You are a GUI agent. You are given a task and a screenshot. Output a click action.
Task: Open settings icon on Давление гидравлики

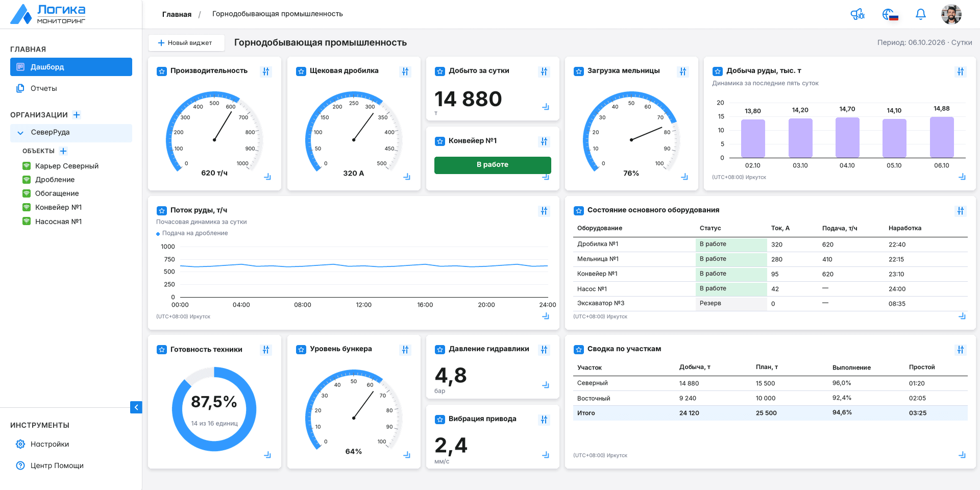pyautogui.click(x=544, y=350)
